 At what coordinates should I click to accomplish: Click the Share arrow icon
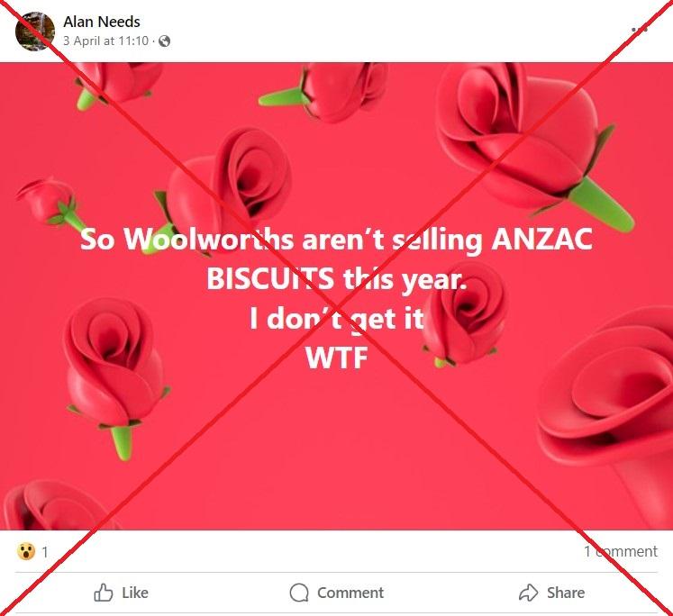click(x=528, y=593)
